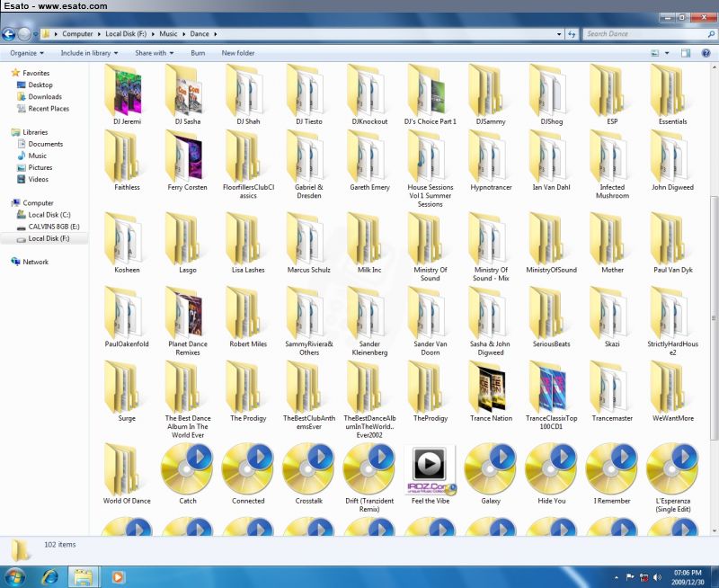The image size is (719, 588).
Task: Select the Planet Dance Remixes folder
Action: [187, 321]
